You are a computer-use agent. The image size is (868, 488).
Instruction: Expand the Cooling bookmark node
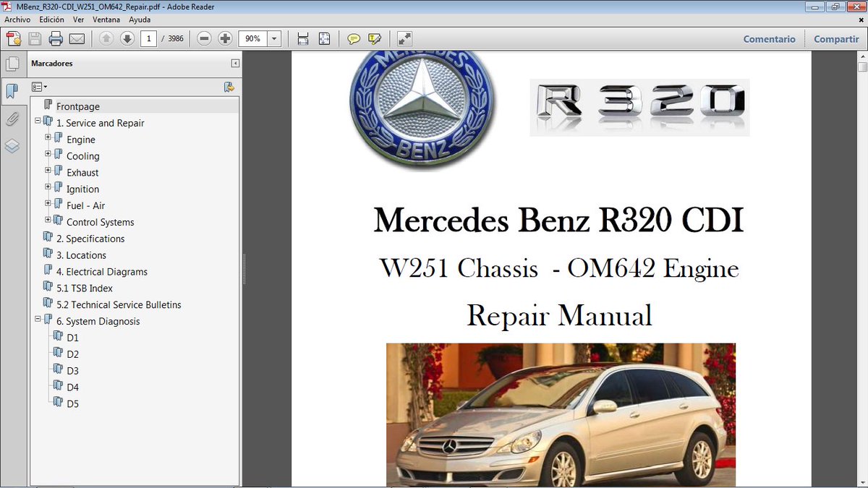coord(48,153)
